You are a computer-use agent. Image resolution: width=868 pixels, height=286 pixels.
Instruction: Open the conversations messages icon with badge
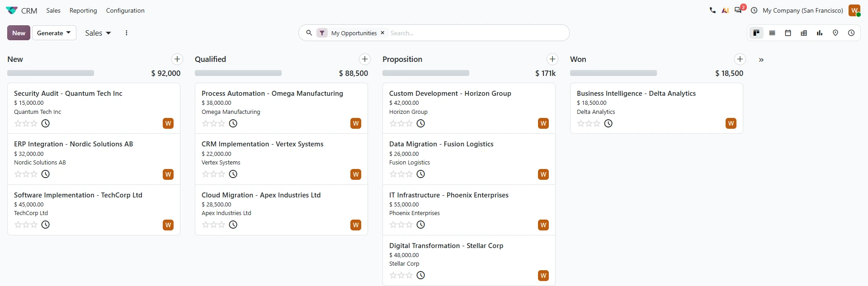(x=738, y=10)
